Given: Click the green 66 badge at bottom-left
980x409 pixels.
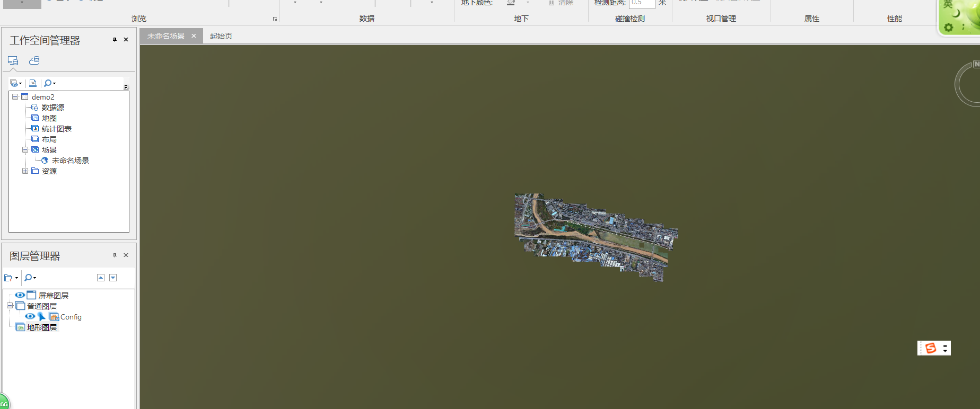Looking at the screenshot, I should point(4,403).
